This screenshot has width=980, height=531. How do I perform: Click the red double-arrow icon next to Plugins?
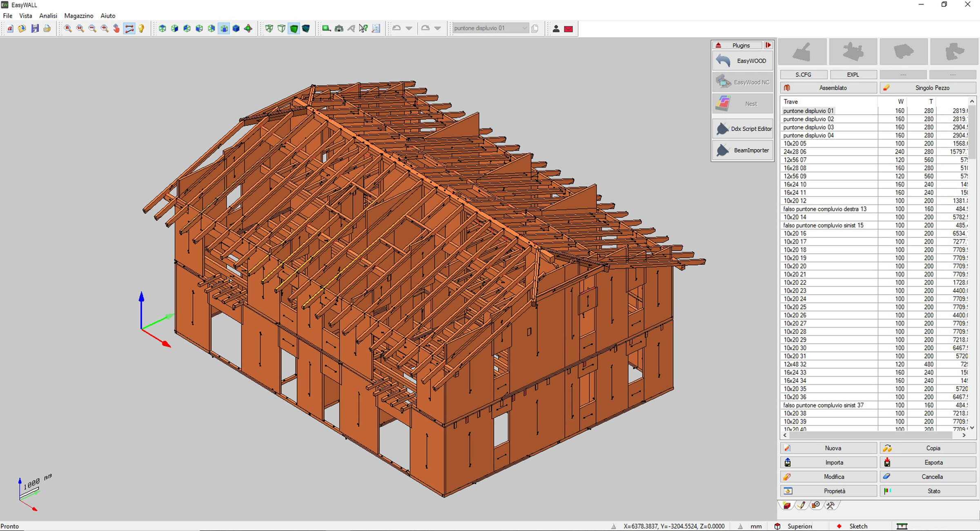768,45
